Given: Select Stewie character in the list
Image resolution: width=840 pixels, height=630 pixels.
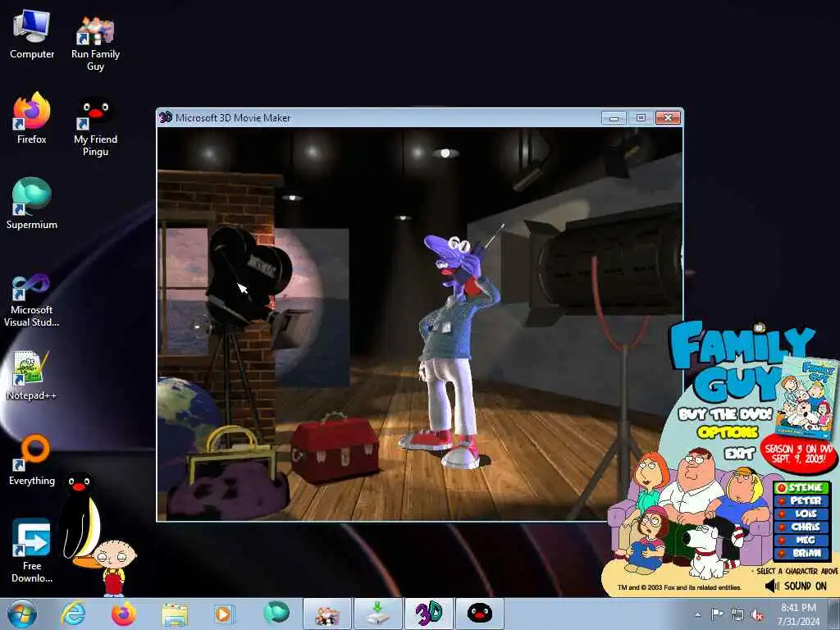Looking at the screenshot, I should coord(802,487).
